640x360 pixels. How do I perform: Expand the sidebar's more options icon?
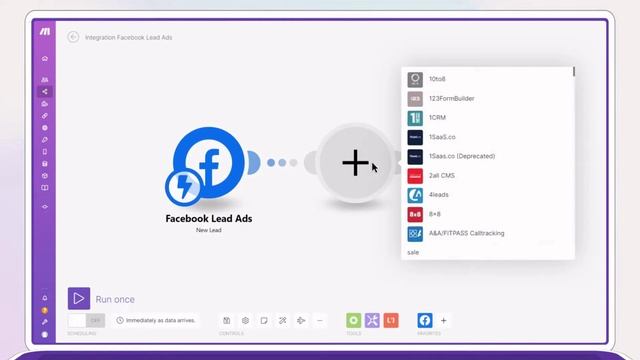tap(45, 207)
